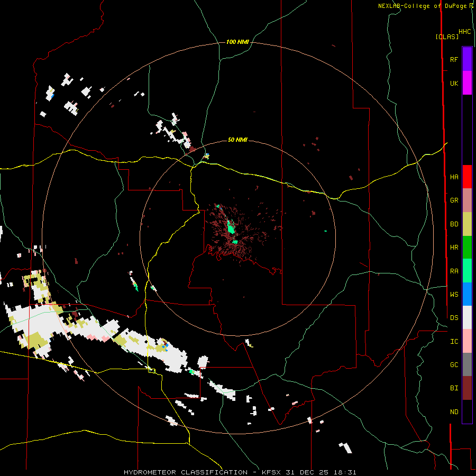476x476 pixels.
Task: Click the purple RF legend color swatch
Action: [467, 59]
